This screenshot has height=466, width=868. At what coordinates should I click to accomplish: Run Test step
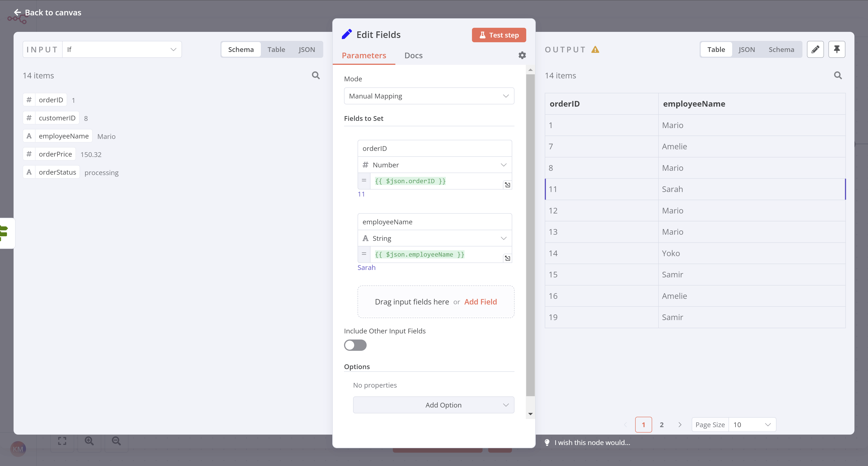(499, 35)
